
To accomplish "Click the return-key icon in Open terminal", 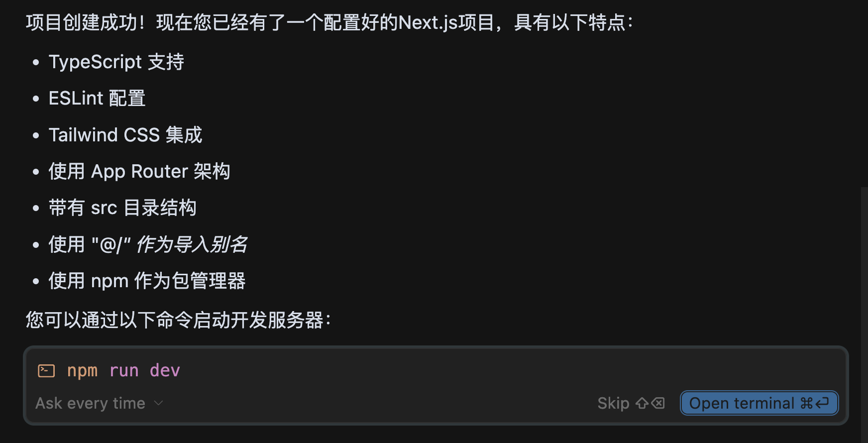I will pyautogui.click(x=822, y=403).
